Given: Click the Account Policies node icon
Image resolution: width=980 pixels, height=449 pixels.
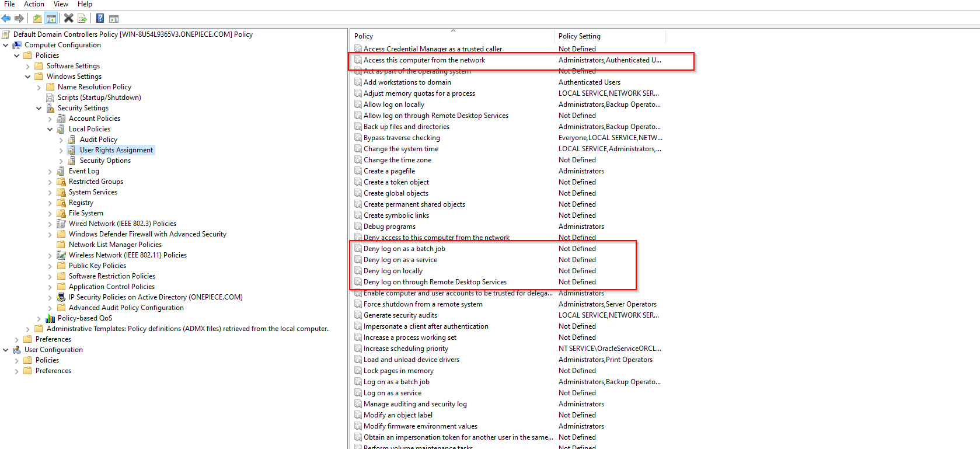Looking at the screenshot, I should 61,119.
